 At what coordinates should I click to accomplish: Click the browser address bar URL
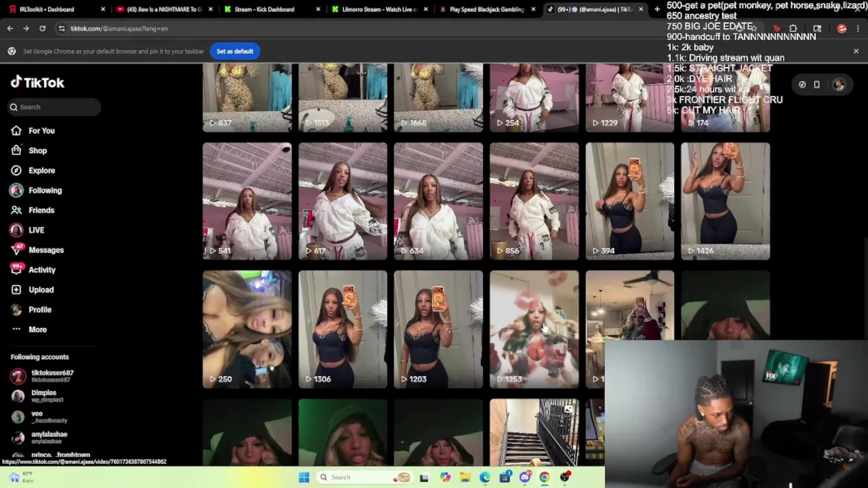(119, 28)
